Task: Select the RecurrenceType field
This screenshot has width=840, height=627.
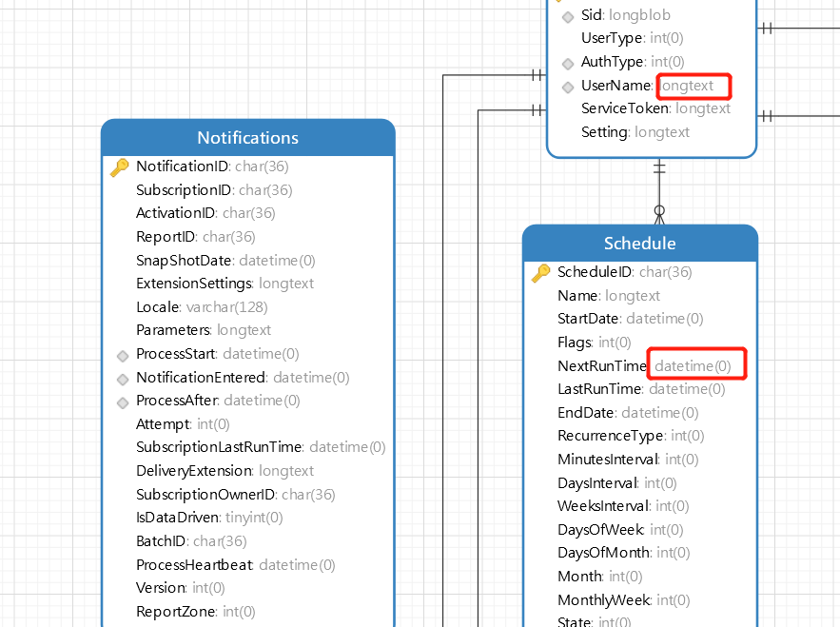Action: pos(631,436)
